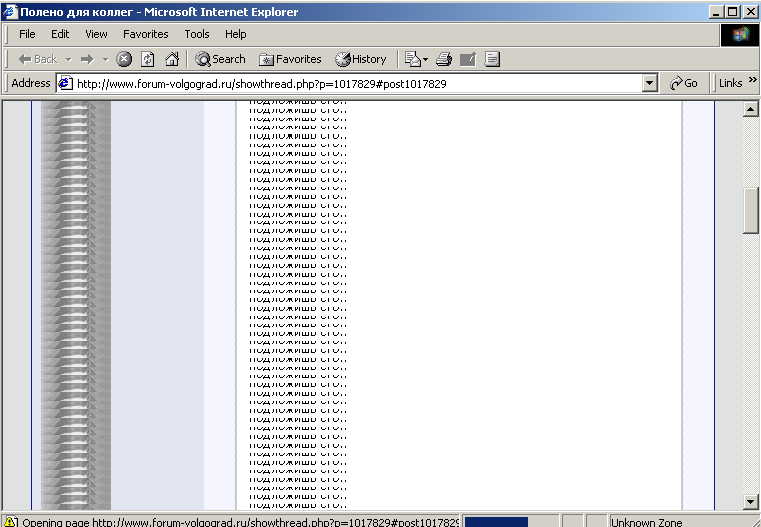Click the IE icon in title bar
Image resolution: width=761 pixels, height=527 pixels.
pos(10,11)
